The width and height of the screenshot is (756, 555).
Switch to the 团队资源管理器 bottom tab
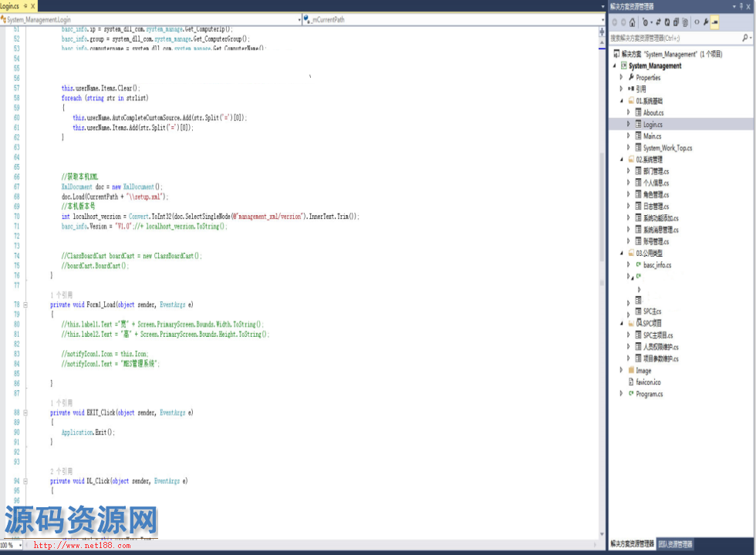click(x=676, y=544)
